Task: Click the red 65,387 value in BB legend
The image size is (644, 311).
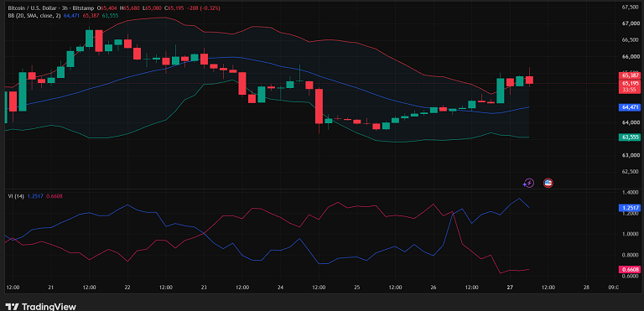Action: tap(91, 16)
